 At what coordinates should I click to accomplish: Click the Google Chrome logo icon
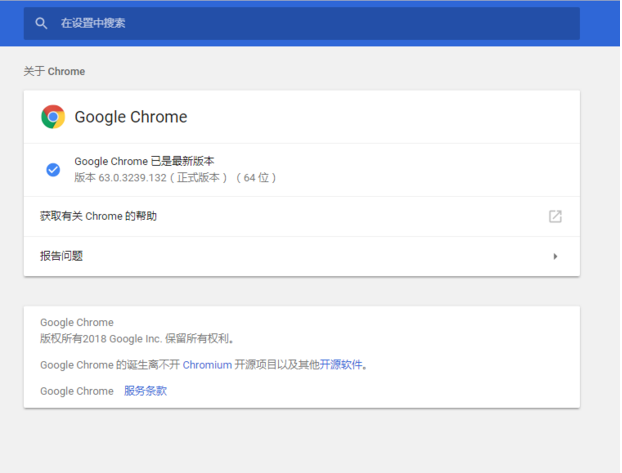[x=53, y=117]
